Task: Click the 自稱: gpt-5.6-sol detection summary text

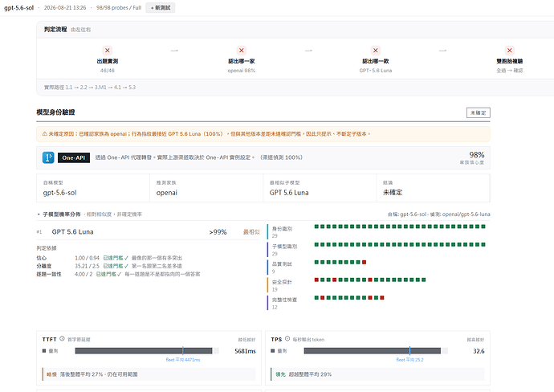Action: point(439,214)
